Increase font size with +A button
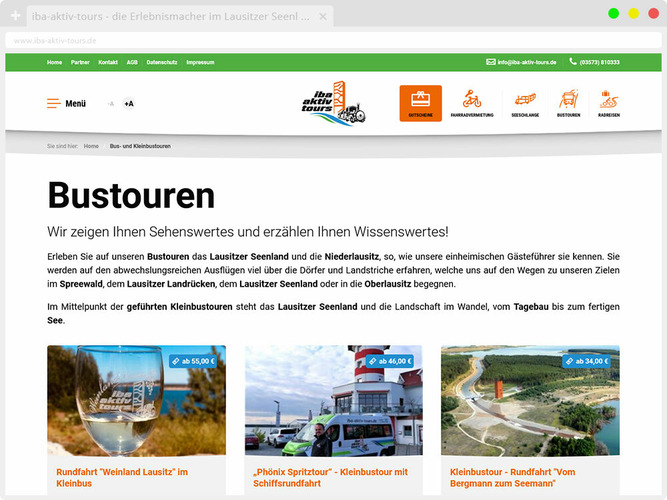The height and width of the screenshot is (500, 667). (x=128, y=103)
